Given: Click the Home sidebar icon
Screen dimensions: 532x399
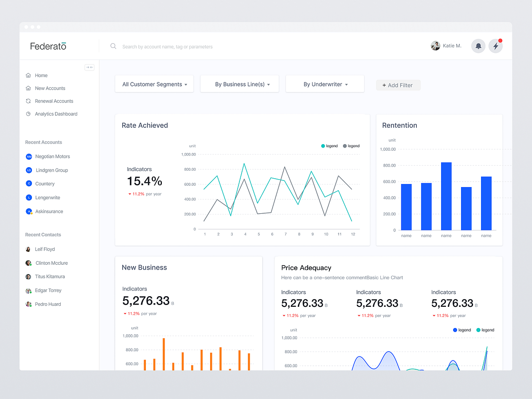Looking at the screenshot, I should pos(28,75).
